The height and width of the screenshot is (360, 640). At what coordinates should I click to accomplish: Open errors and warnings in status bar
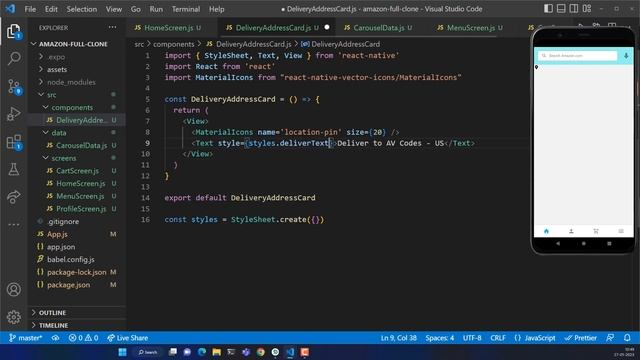(x=83, y=338)
